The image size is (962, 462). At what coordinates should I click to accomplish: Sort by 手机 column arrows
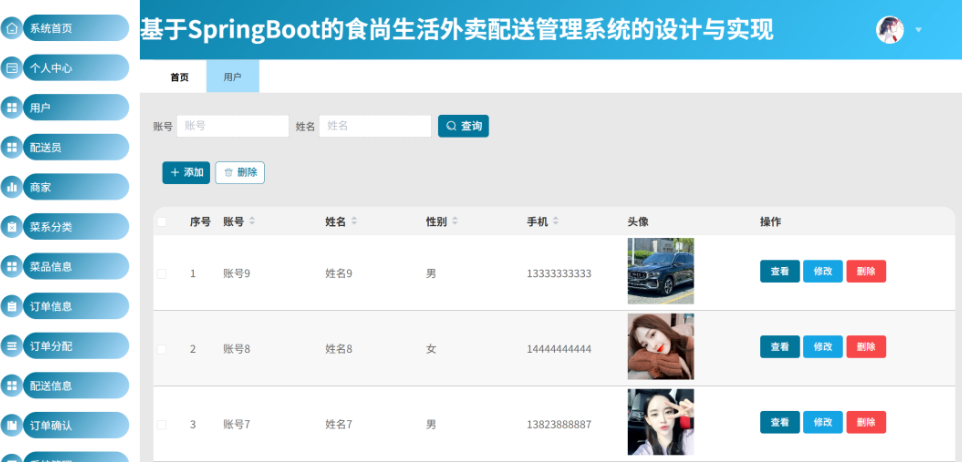pyautogui.click(x=555, y=221)
